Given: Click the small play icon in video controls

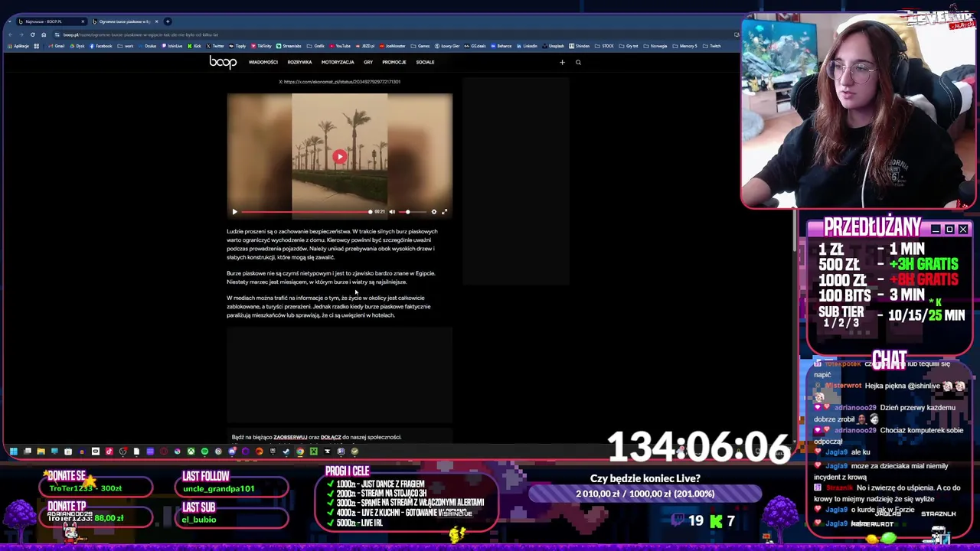Looking at the screenshot, I should (234, 212).
